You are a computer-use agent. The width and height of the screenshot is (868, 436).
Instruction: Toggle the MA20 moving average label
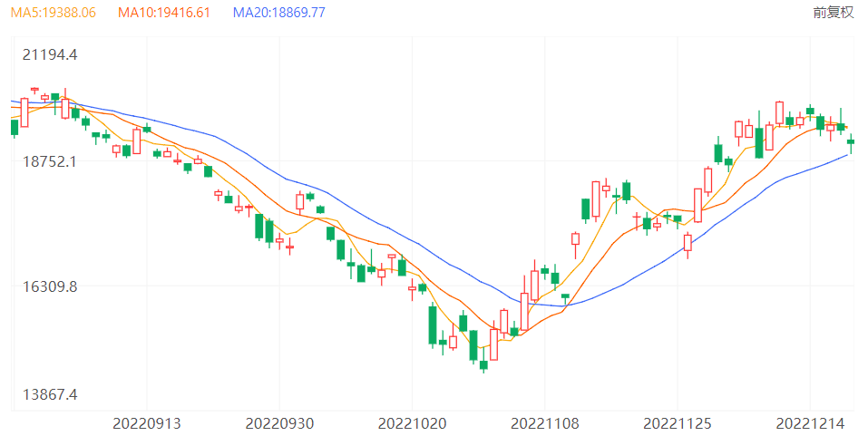tap(279, 13)
